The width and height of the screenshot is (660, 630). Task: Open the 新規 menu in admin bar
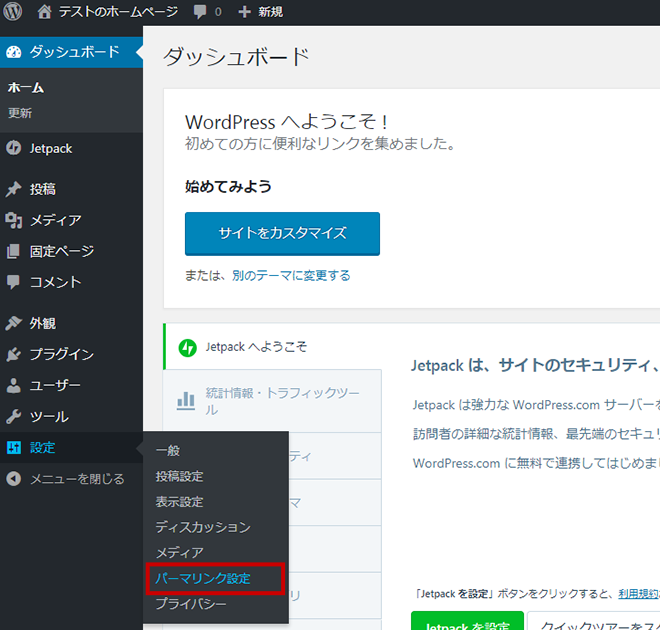tap(271, 12)
